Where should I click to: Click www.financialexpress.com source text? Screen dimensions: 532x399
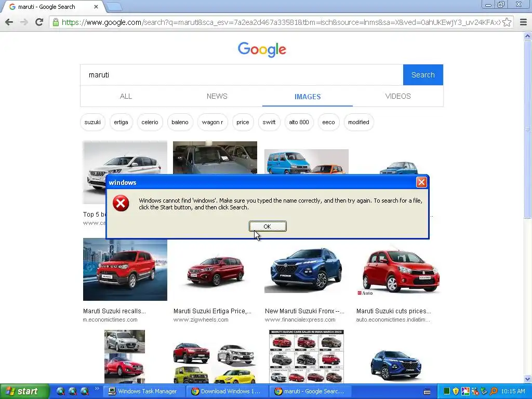(x=300, y=320)
